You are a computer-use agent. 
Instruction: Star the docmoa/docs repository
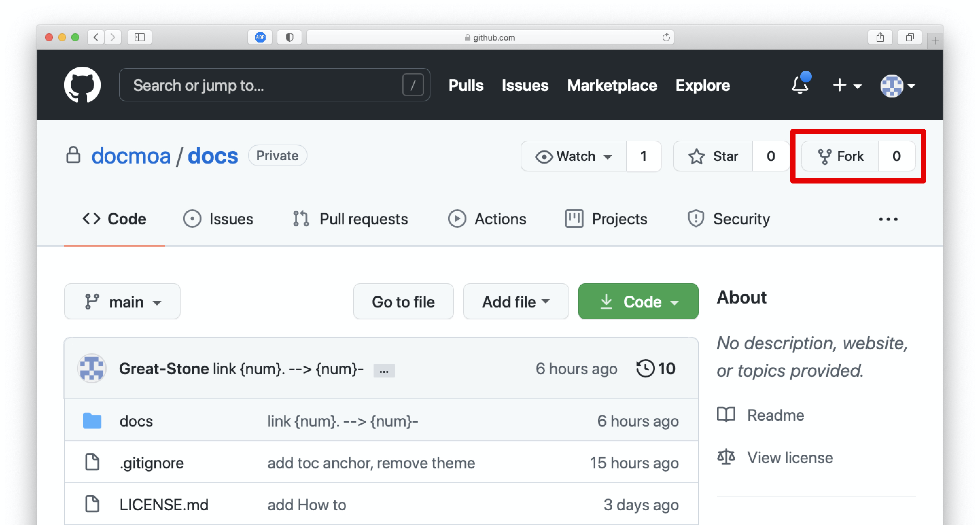pyautogui.click(x=713, y=156)
